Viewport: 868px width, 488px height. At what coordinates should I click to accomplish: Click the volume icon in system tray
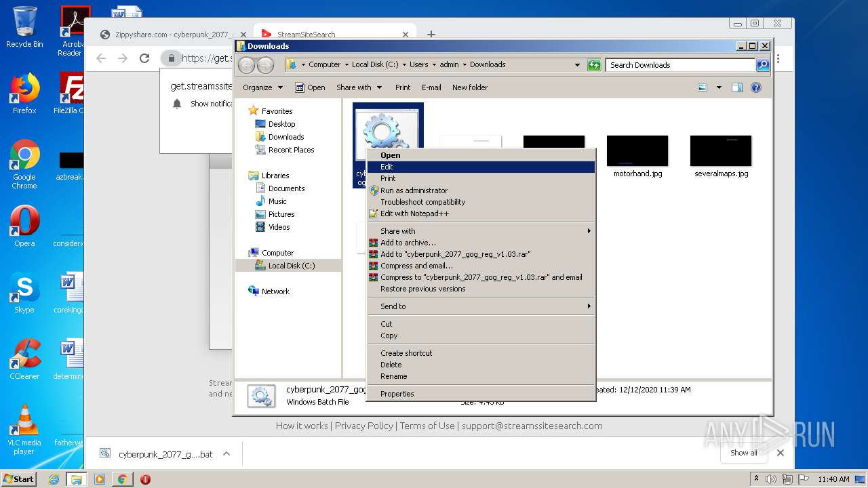pyautogui.click(x=771, y=479)
